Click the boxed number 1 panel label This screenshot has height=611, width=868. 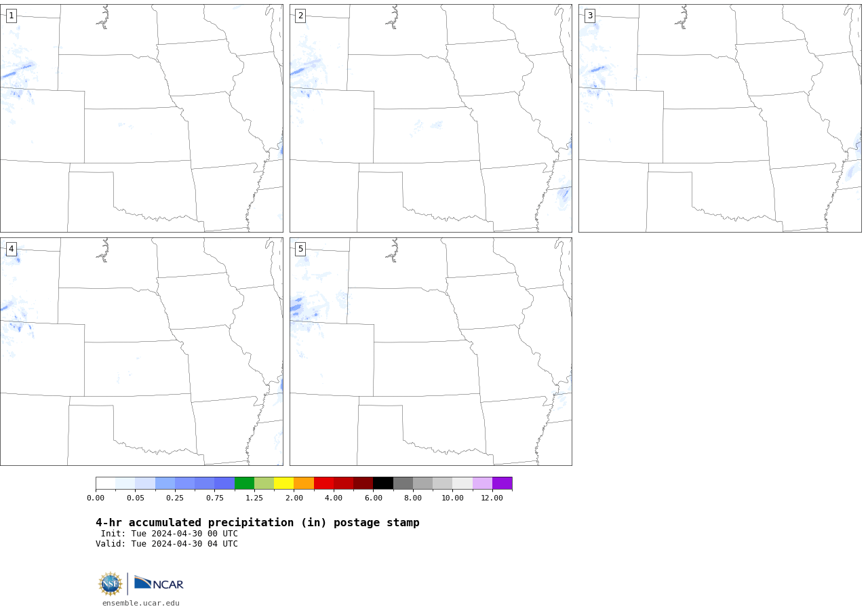coord(11,16)
